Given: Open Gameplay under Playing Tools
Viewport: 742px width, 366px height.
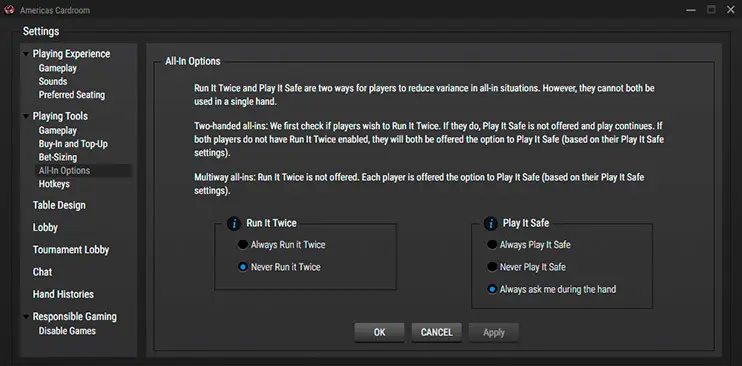Looking at the screenshot, I should click(57, 131).
